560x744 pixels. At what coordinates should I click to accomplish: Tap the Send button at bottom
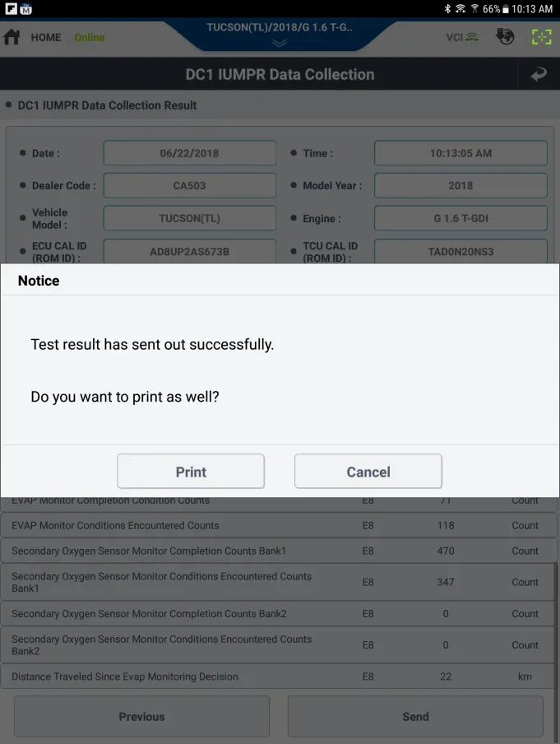[x=415, y=717]
